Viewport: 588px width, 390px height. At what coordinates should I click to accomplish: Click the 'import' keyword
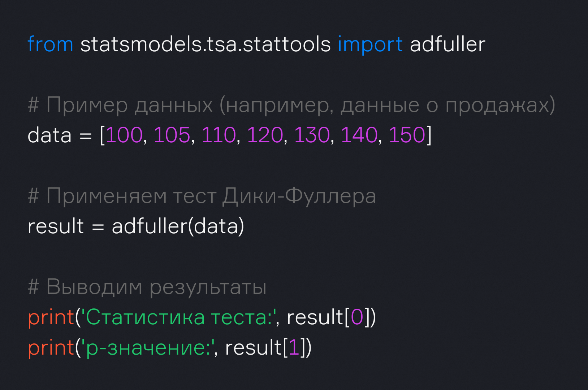pos(370,44)
